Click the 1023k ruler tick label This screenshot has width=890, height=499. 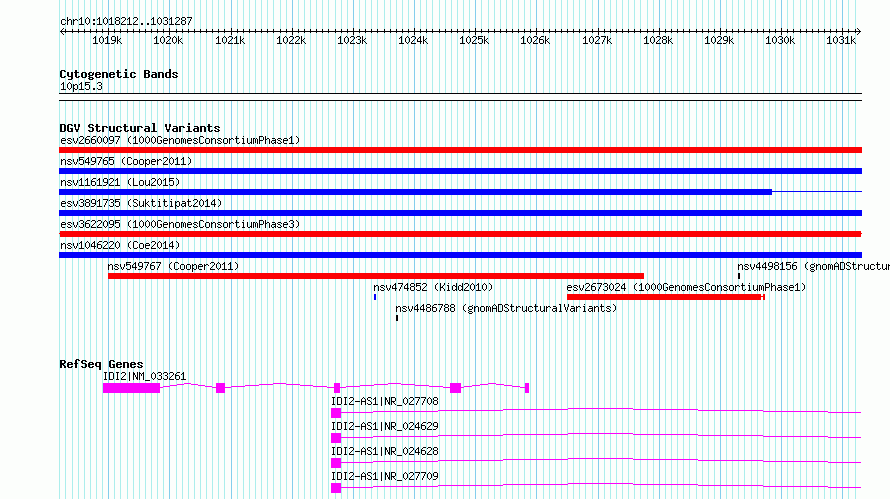[x=352, y=40]
